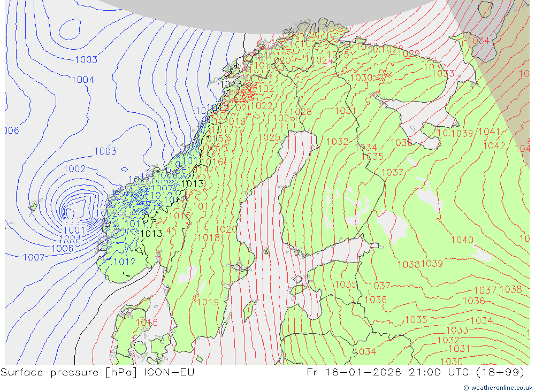Click the 1028 isobar label in northern Sweden
This screenshot has width=535, height=392.
pyautogui.click(x=301, y=112)
